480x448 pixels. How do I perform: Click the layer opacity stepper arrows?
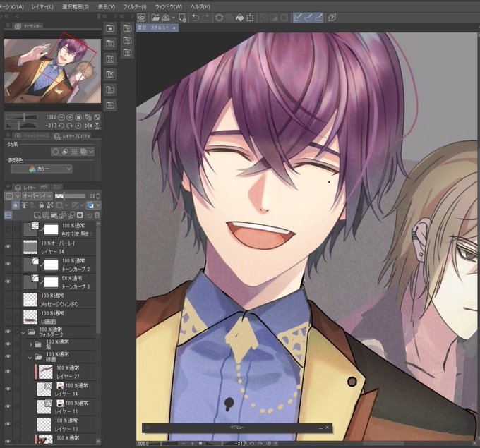98,196
